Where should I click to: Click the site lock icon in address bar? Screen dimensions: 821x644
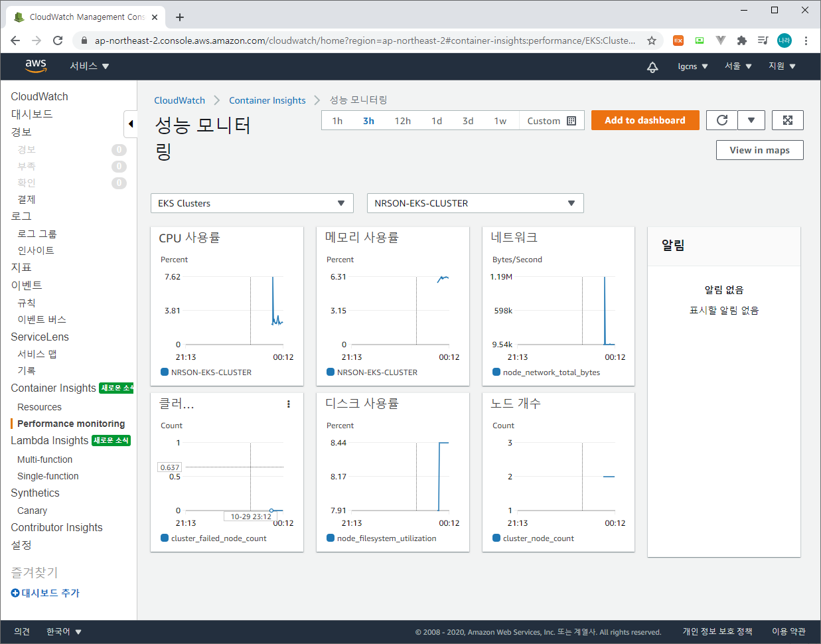pyautogui.click(x=84, y=40)
